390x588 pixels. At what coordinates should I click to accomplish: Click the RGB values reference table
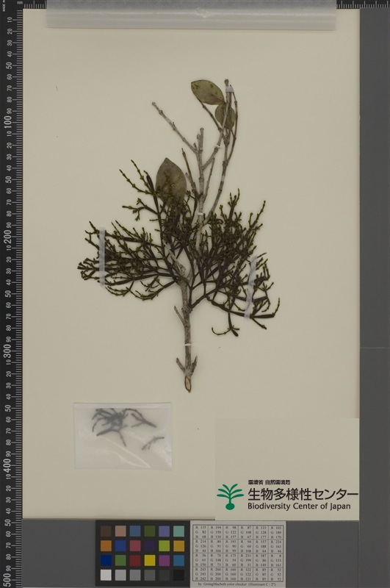click(x=238, y=553)
